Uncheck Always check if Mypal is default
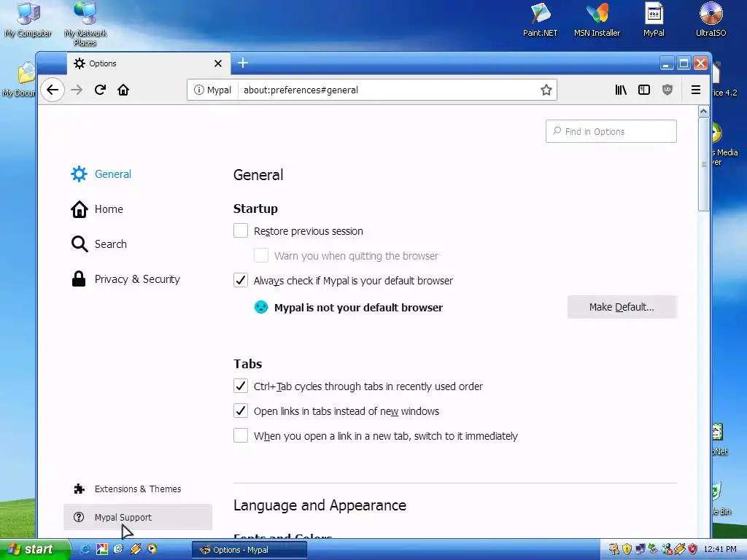This screenshot has width=747, height=560. [x=241, y=281]
